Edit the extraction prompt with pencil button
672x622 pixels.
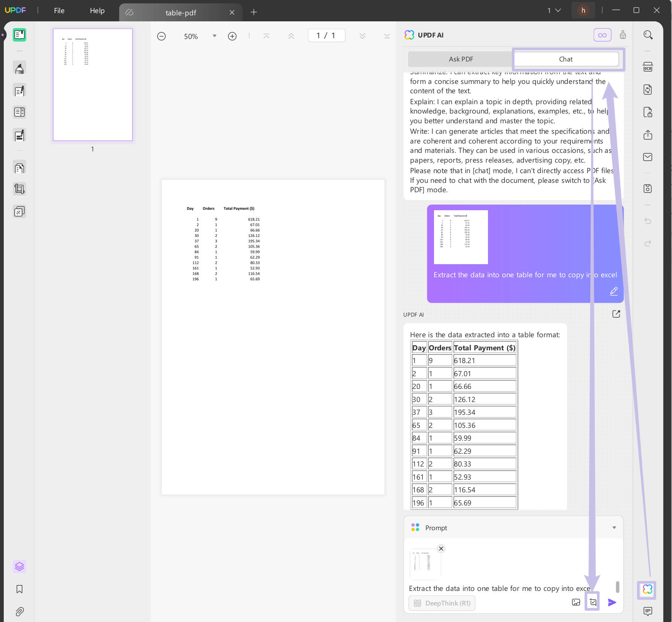point(614,291)
